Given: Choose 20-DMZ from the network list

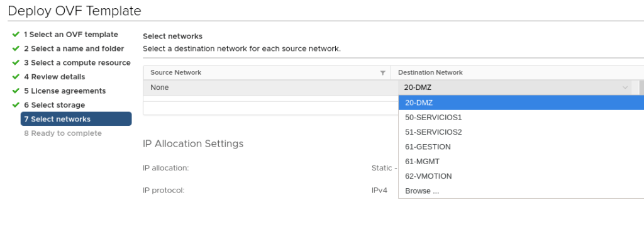Looking at the screenshot, I should point(521,103).
